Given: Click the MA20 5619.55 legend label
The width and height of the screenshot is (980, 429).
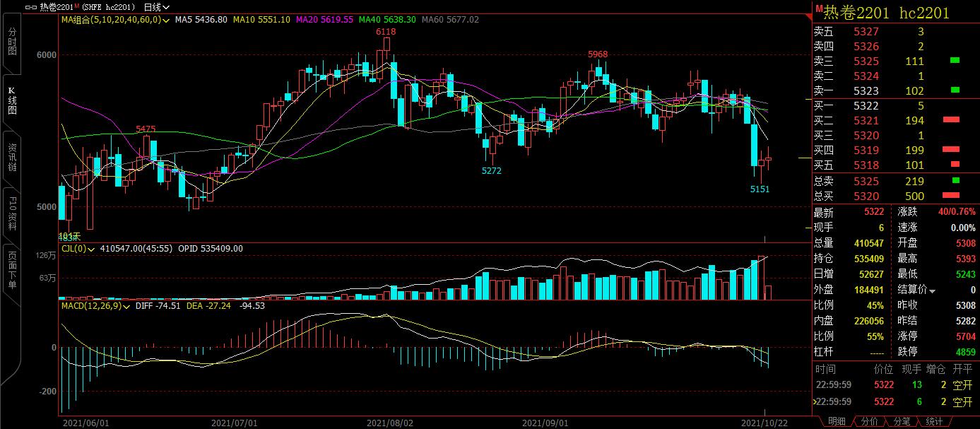Looking at the screenshot, I should (324, 20).
